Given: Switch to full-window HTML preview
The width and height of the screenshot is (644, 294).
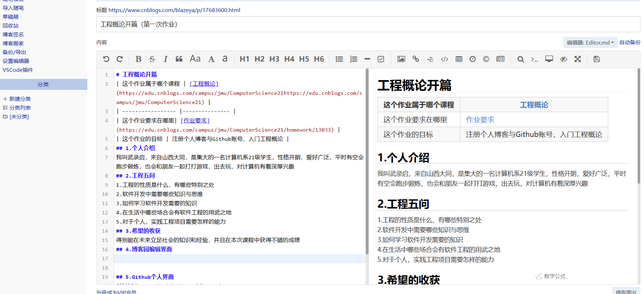Looking at the screenshot, I should (x=549, y=59).
